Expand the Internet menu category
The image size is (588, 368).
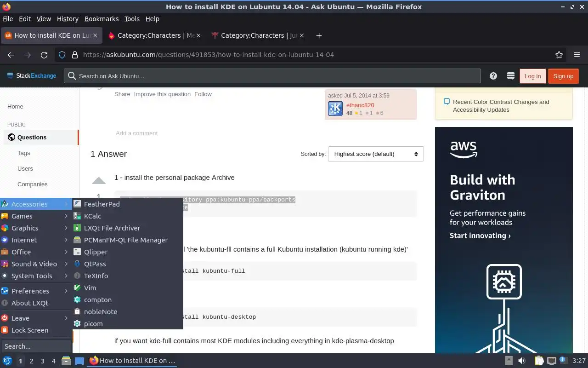36,240
